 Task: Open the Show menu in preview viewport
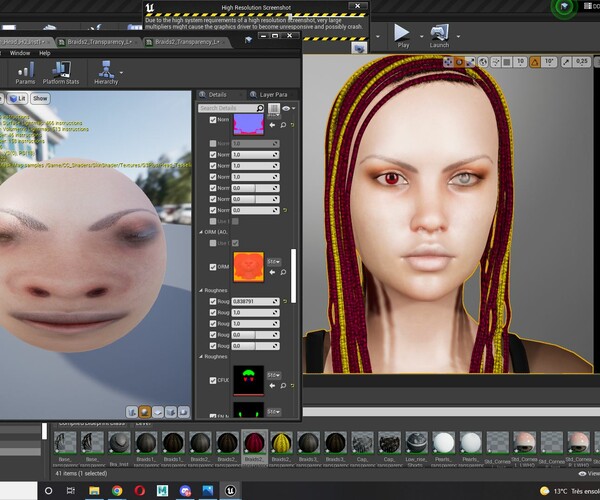pos(40,99)
